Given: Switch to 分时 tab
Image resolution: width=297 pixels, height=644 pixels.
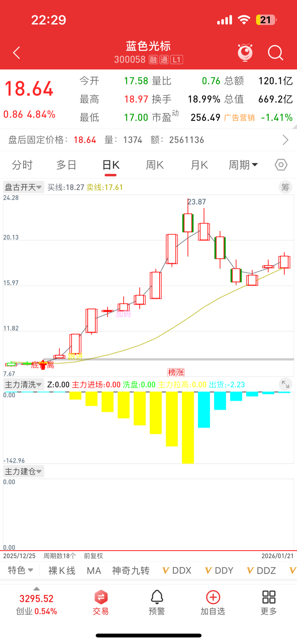Looking at the screenshot, I should [22, 165].
